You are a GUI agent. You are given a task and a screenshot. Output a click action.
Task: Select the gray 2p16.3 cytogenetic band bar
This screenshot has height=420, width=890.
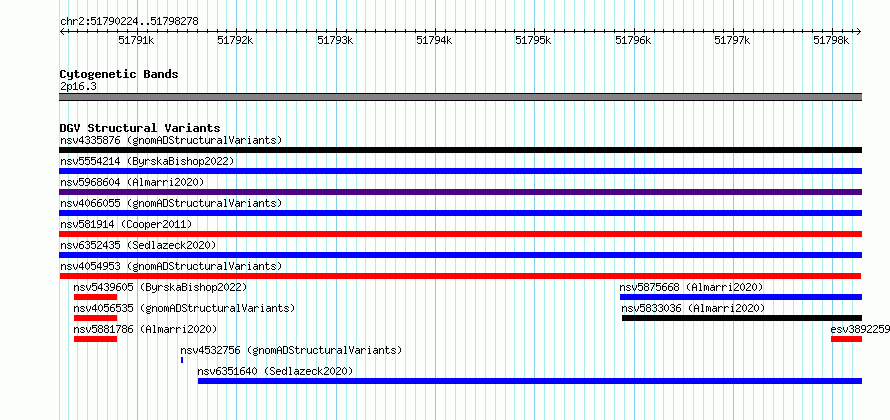(x=460, y=97)
